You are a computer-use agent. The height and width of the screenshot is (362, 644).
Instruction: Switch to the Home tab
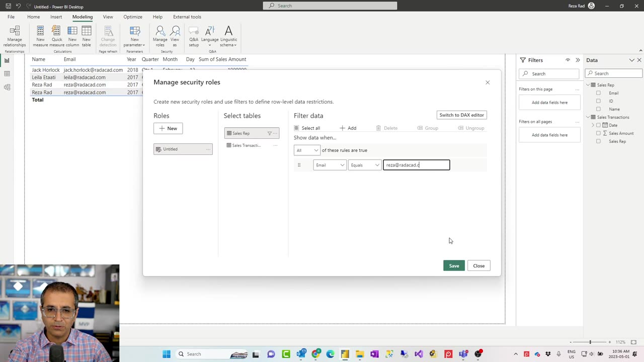[34, 17]
